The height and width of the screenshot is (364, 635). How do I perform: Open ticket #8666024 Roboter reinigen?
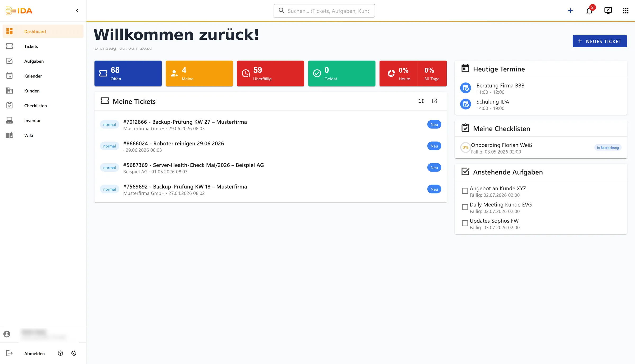tap(270, 146)
